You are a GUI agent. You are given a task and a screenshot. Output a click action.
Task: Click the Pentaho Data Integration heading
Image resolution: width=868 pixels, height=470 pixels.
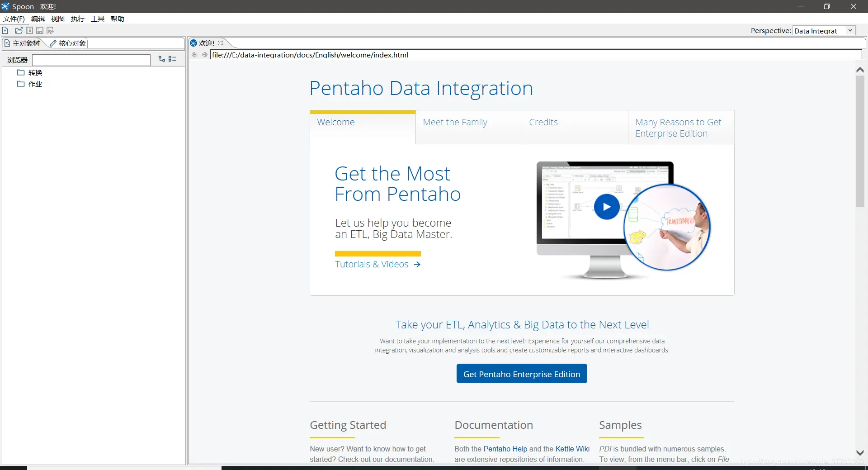click(x=421, y=88)
